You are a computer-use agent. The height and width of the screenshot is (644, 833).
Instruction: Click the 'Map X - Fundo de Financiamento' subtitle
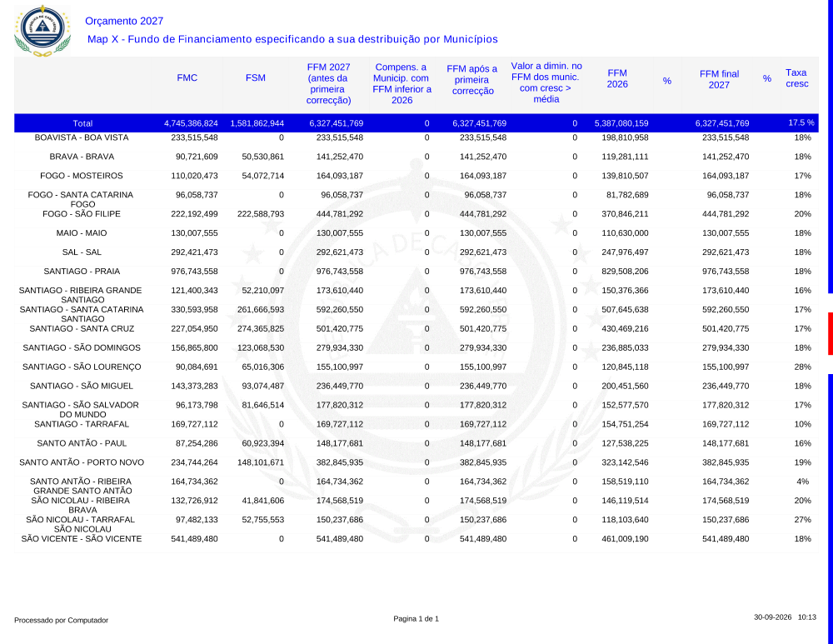pos(292,39)
